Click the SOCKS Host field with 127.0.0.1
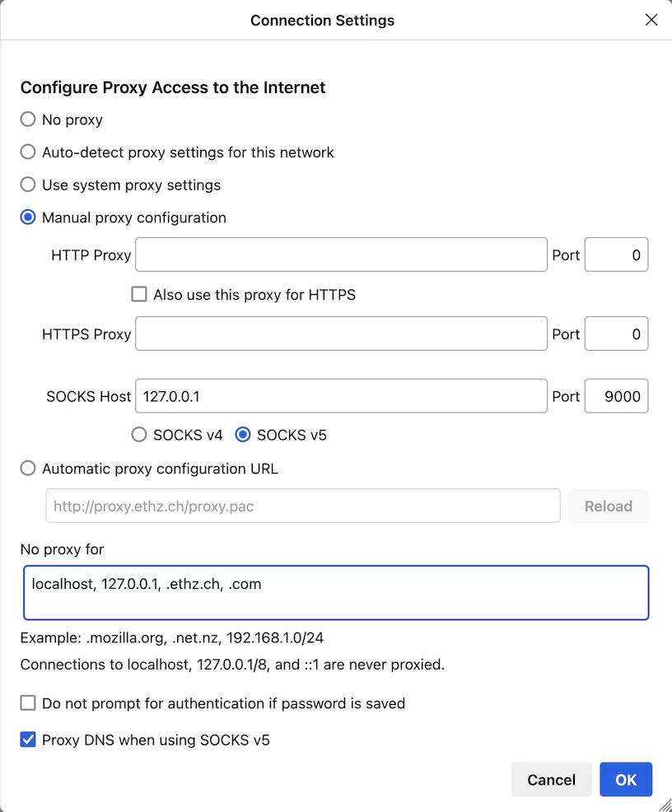672x812 pixels. point(341,396)
